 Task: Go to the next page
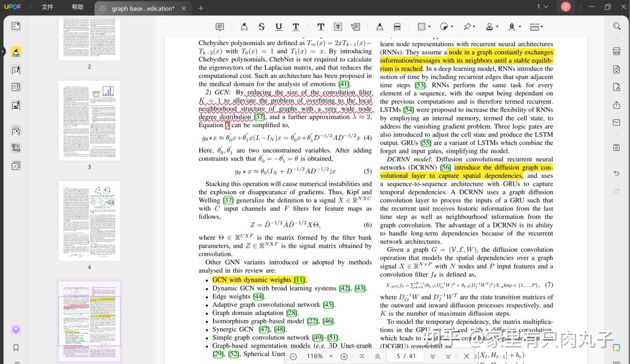tap(432, 356)
